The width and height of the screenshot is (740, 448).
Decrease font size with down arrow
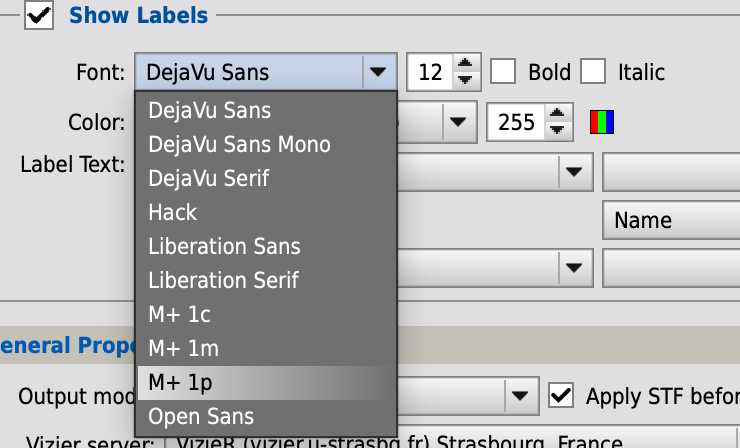465,80
